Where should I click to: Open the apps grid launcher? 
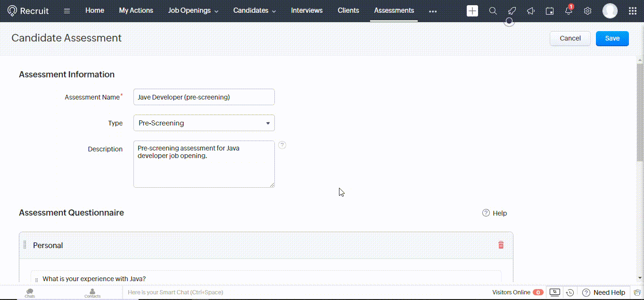coord(633,11)
